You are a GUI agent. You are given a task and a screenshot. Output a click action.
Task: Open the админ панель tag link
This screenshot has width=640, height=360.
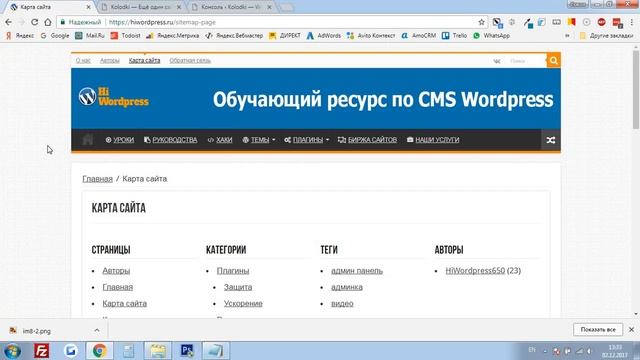click(357, 271)
